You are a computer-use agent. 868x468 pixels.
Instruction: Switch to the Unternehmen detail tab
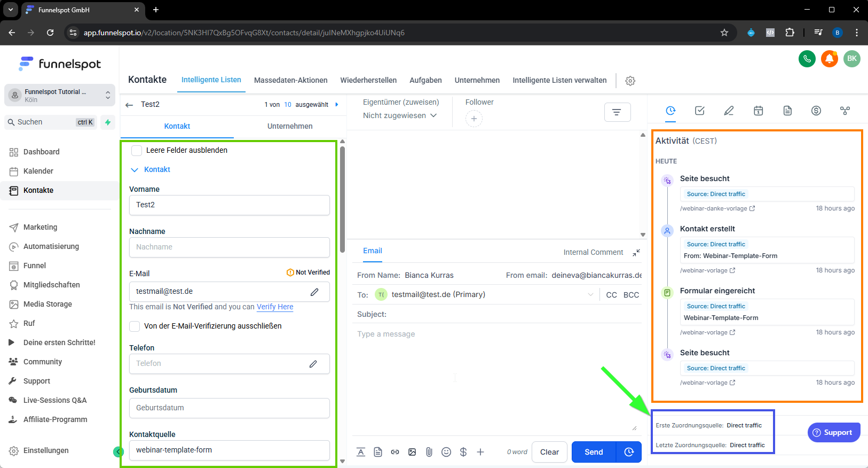click(290, 126)
